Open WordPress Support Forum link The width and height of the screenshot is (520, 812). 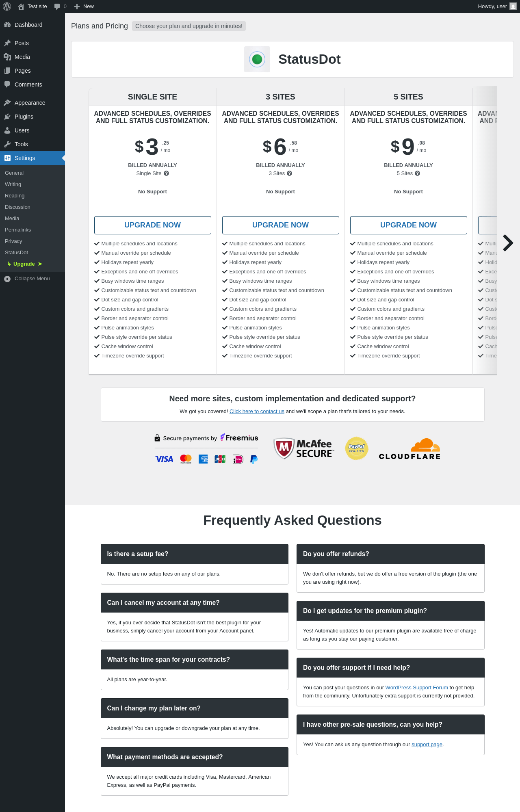click(x=416, y=688)
